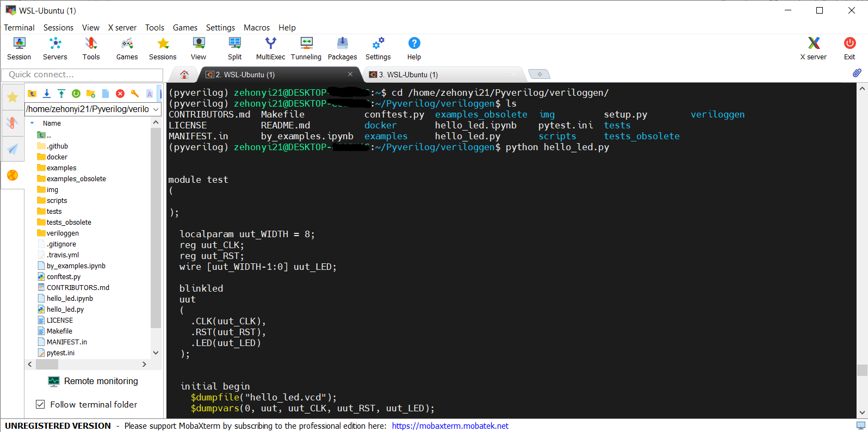Click the paperclip attach icon

[x=857, y=73]
